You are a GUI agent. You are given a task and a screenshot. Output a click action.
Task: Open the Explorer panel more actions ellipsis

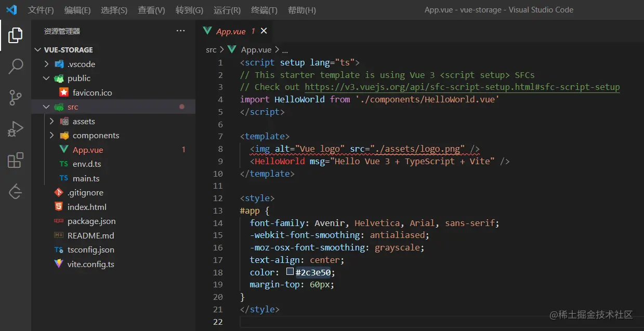click(x=180, y=31)
